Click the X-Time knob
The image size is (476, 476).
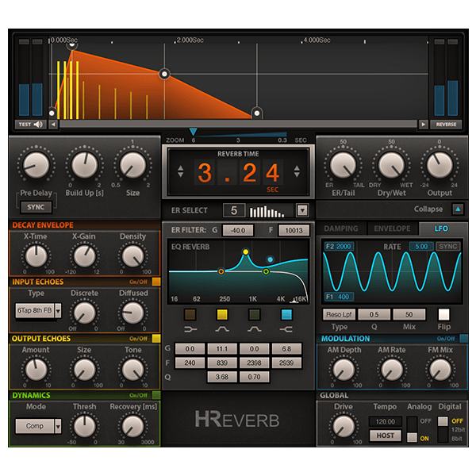(x=36, y=256)
